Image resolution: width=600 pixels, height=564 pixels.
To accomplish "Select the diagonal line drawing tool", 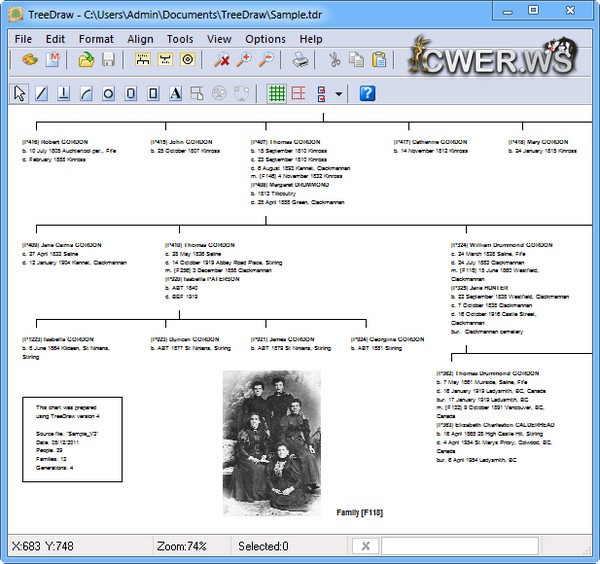I will [x=41, y=93].
